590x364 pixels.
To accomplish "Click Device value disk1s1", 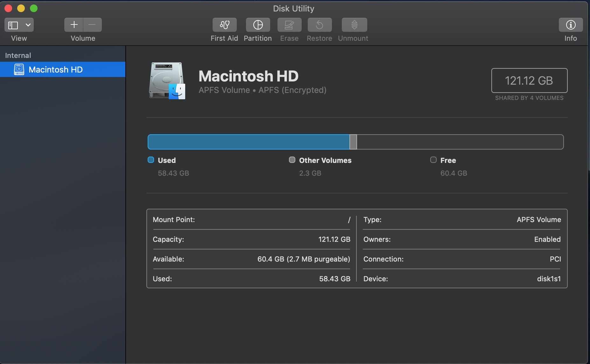I will [549, 279].
